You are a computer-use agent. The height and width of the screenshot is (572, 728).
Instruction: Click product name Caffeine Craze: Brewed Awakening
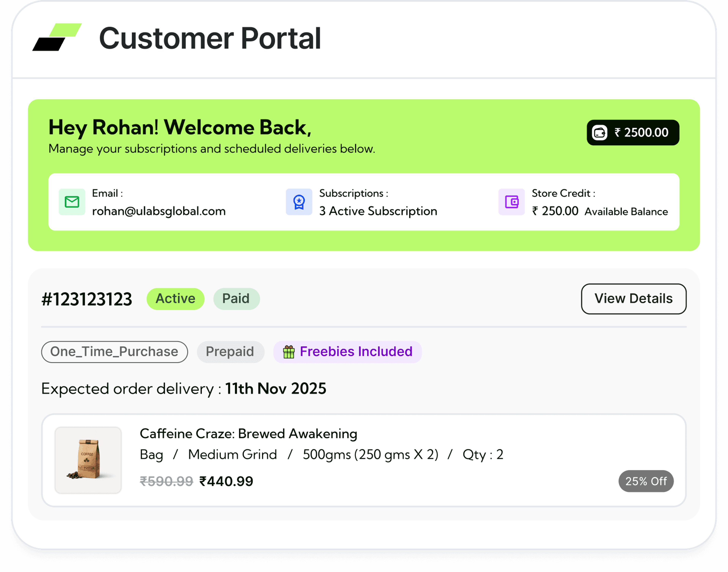249,434
